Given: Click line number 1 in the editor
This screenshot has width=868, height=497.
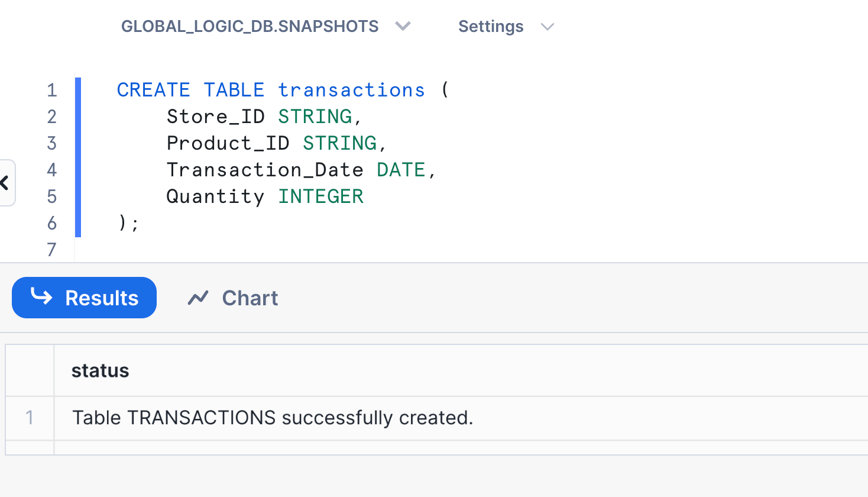Looking at the screenshot, I should point(52,90).
